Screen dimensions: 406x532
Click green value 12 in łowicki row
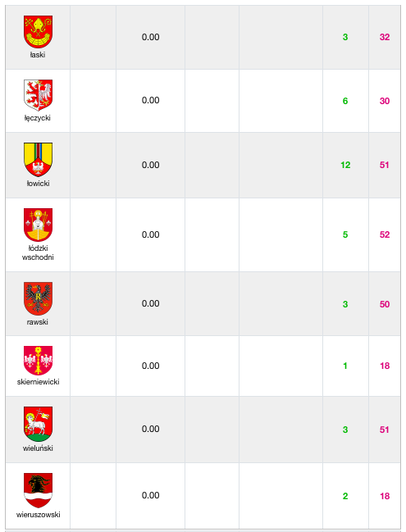(x=345, y=165)
